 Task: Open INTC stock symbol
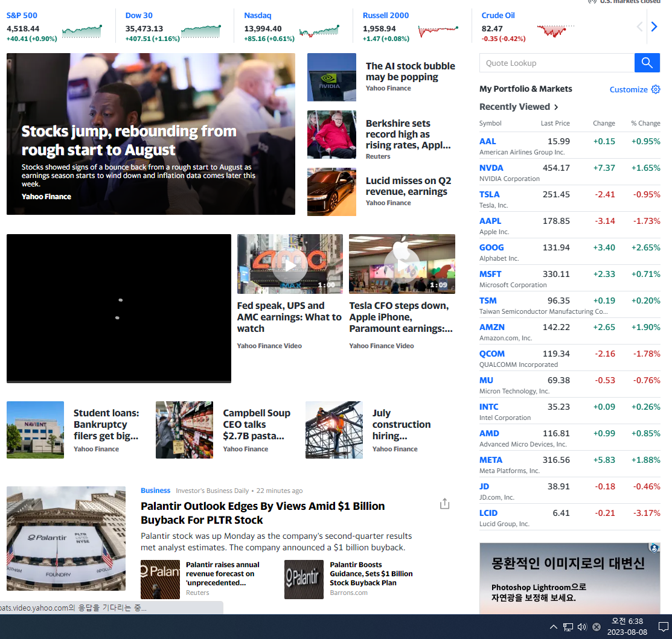click(x=488, y=407)
